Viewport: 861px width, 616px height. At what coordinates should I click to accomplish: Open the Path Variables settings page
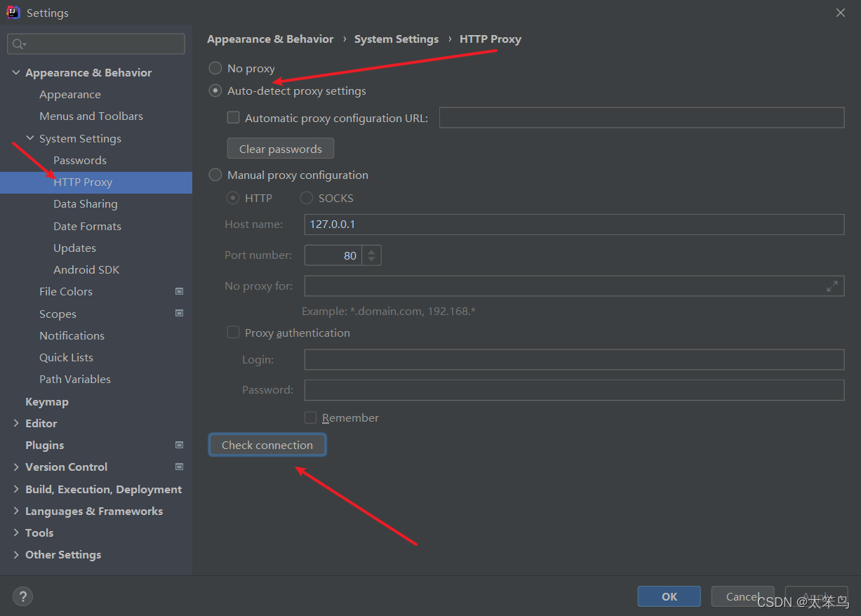coord(75,379)
